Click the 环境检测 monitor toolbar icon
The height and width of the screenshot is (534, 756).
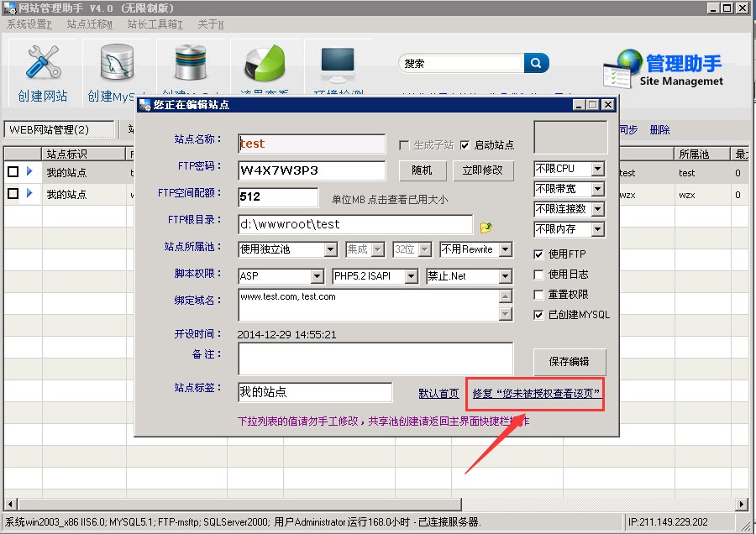(x=338, y=64)
